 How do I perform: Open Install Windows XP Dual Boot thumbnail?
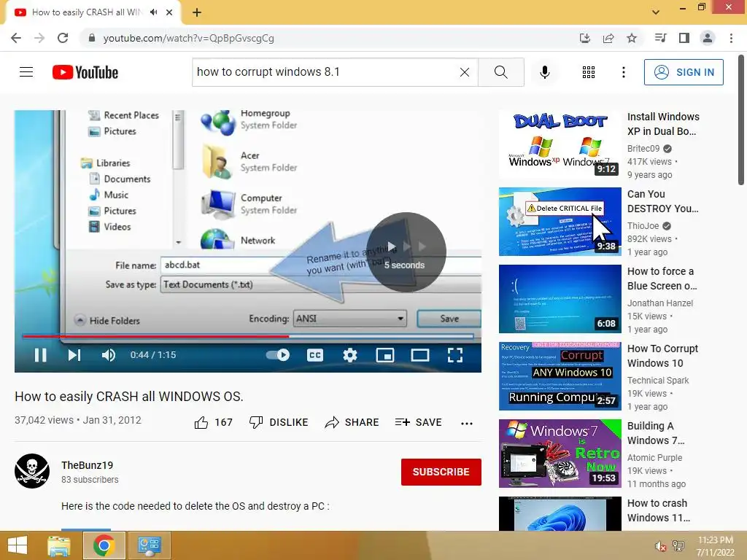point(560,144)
